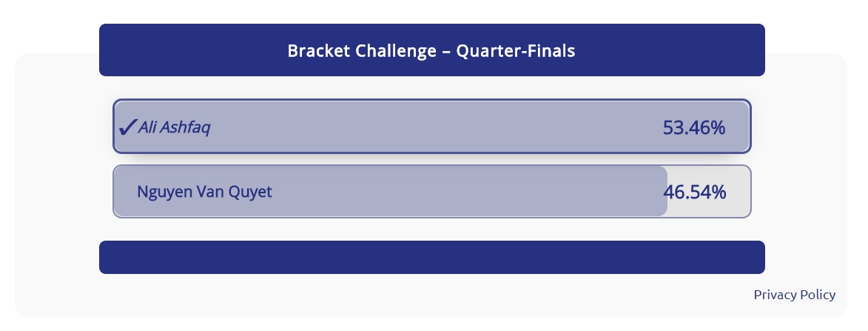Click the checkmark icon beside Ali Ashfaq

(x=127, y=127)
